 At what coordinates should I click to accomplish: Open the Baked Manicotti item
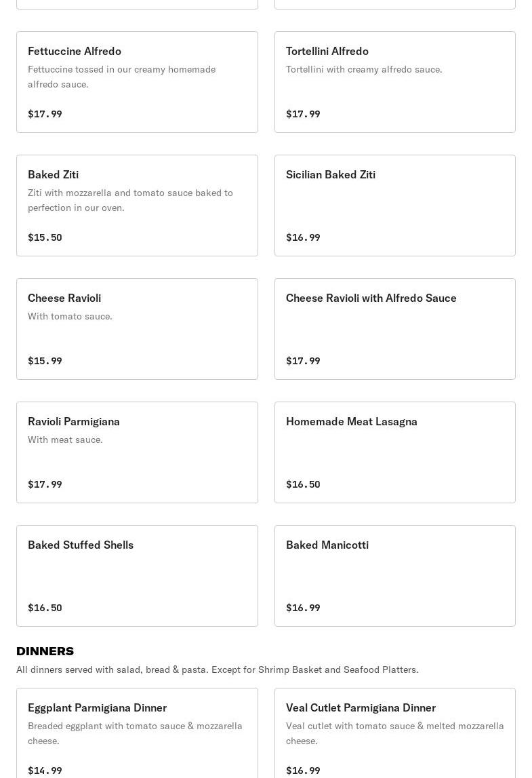pos(394,576)
